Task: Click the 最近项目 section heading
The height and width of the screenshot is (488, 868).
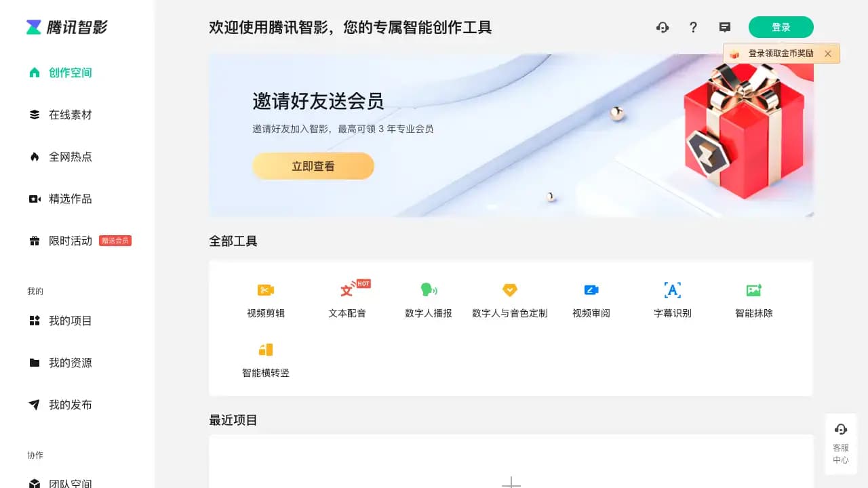Action: click(x=233, y=420)
